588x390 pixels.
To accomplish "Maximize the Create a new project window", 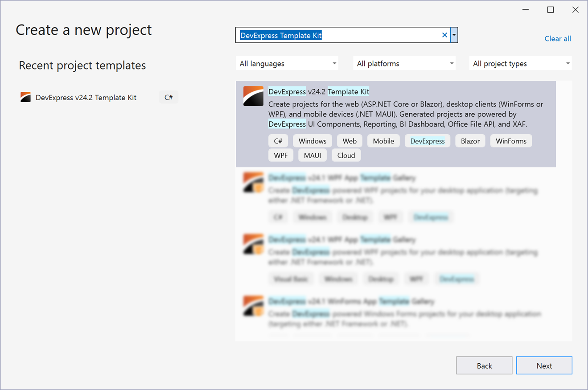I will (x=551, y=10).
